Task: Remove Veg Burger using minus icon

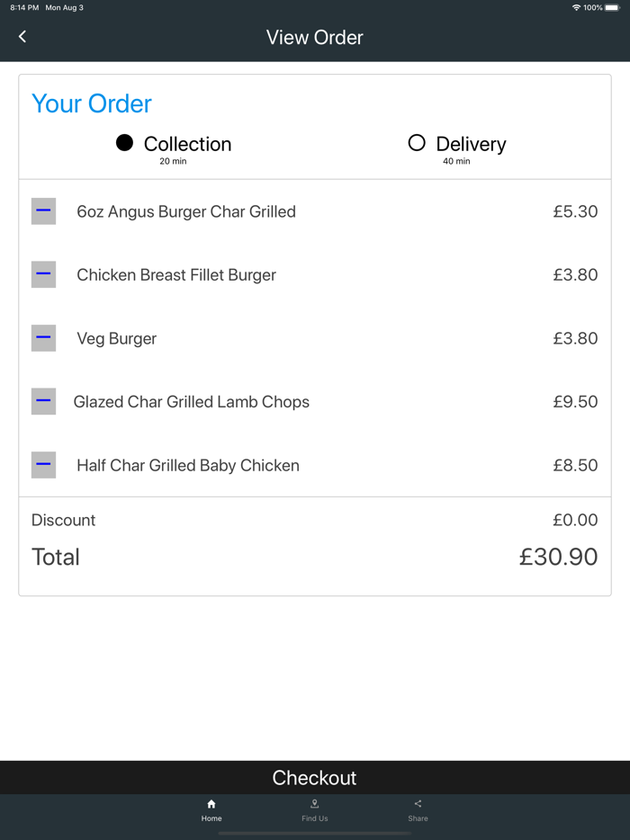Action: click(43, 338)
